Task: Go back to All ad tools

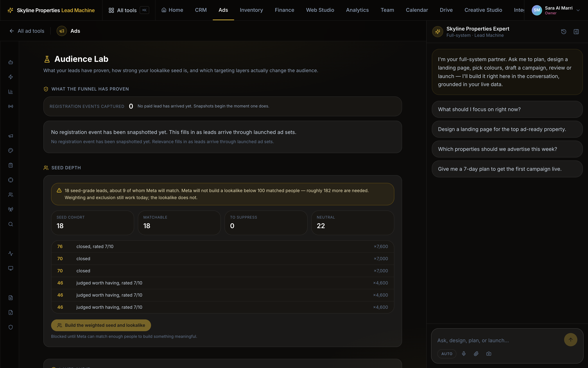Action: pos(27,31)
